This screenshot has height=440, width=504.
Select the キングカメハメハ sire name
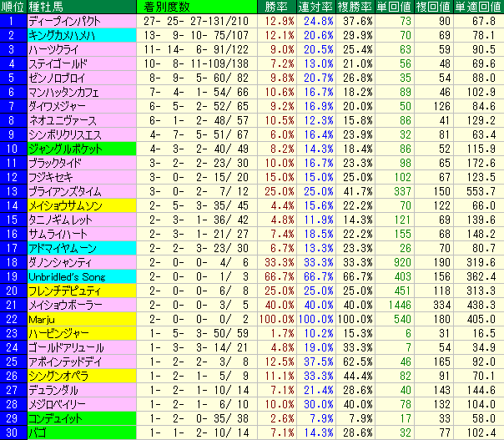coord(62,35)
